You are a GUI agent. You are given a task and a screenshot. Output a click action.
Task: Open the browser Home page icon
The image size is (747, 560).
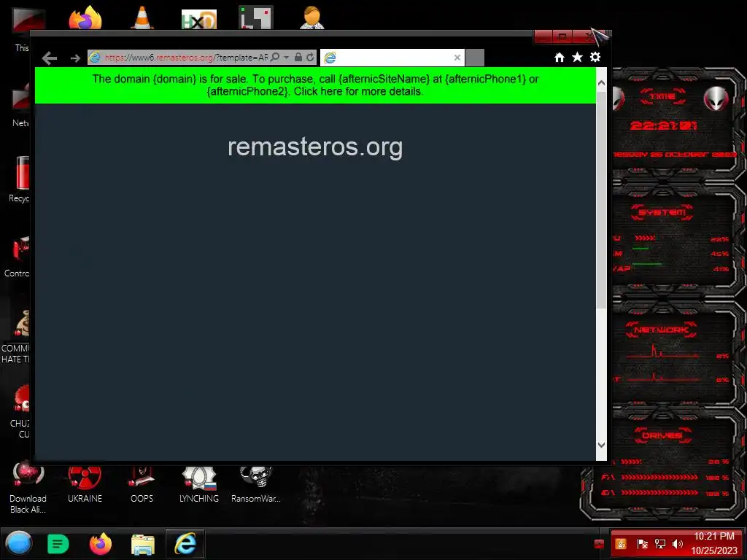click(560, 57)
